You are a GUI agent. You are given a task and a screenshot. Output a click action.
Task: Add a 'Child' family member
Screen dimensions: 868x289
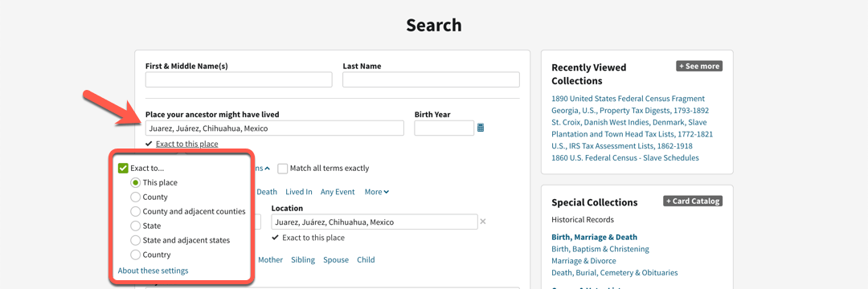click(366, 260)
